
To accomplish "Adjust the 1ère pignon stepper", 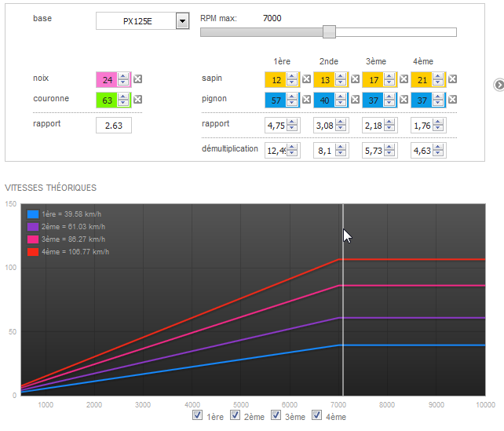I will 292,100.
